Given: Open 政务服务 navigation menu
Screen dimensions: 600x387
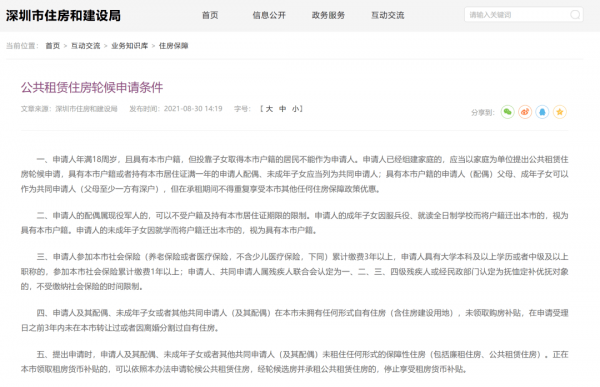Looking at the screenshot, I should click(x=328, y=15).
